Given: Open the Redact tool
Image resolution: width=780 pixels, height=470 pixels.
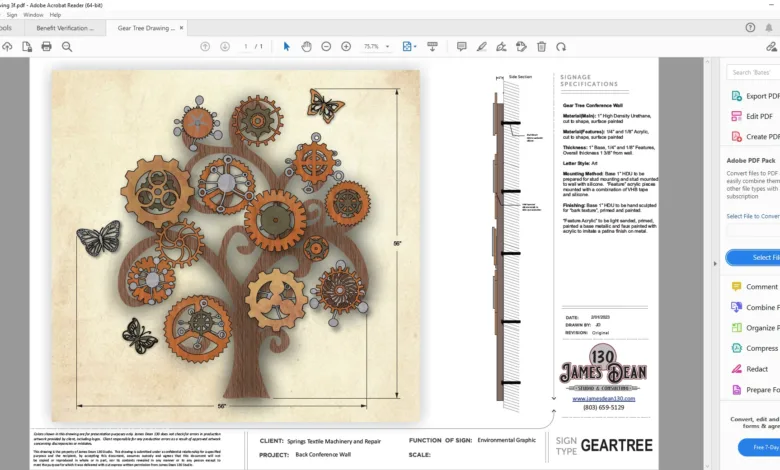Looking at the screenshot, I should coord(750,369).
